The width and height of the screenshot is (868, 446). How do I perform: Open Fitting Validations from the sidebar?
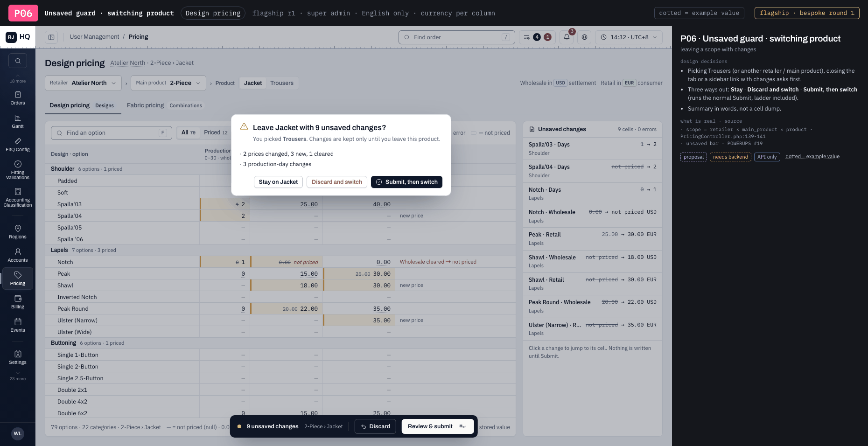click(x=18, y=170)
